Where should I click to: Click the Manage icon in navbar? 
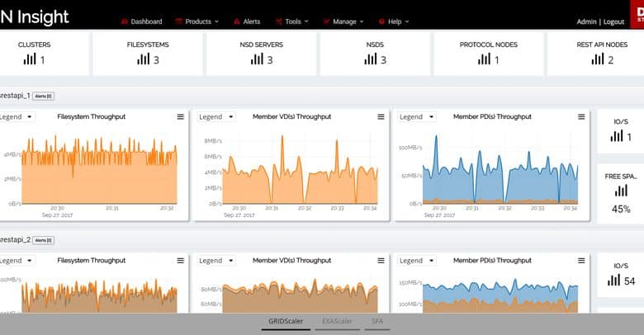click(x=326, y=21)
